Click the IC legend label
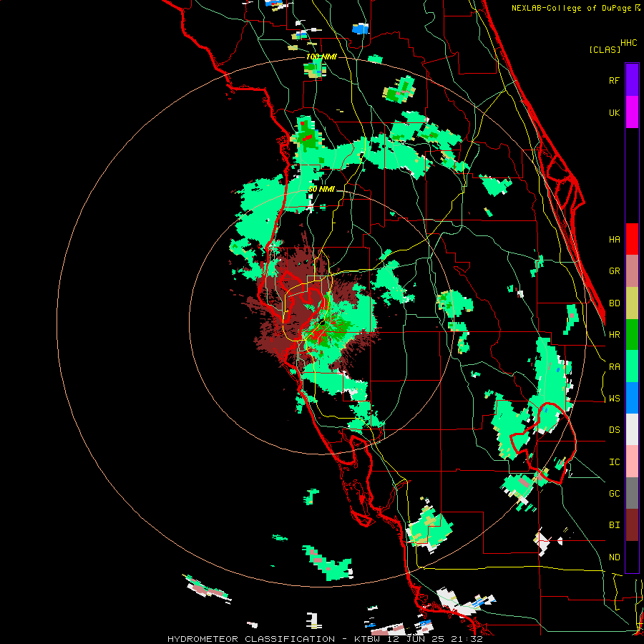Screen dimensions: 644x644 coord(614,462)
